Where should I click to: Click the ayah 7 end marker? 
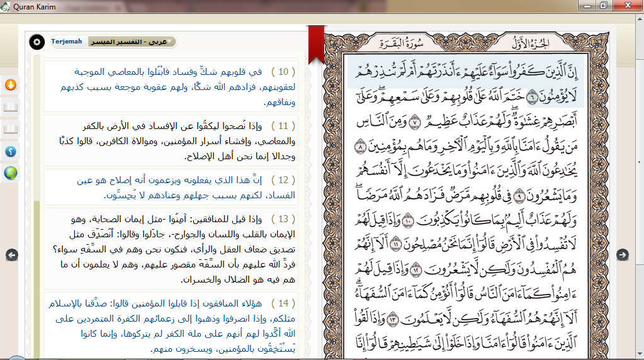(414, 122)
